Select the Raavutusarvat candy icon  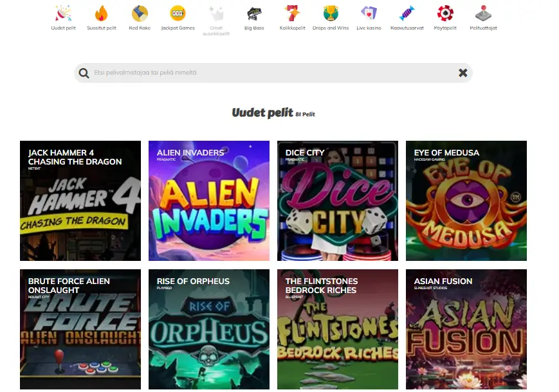407,13
